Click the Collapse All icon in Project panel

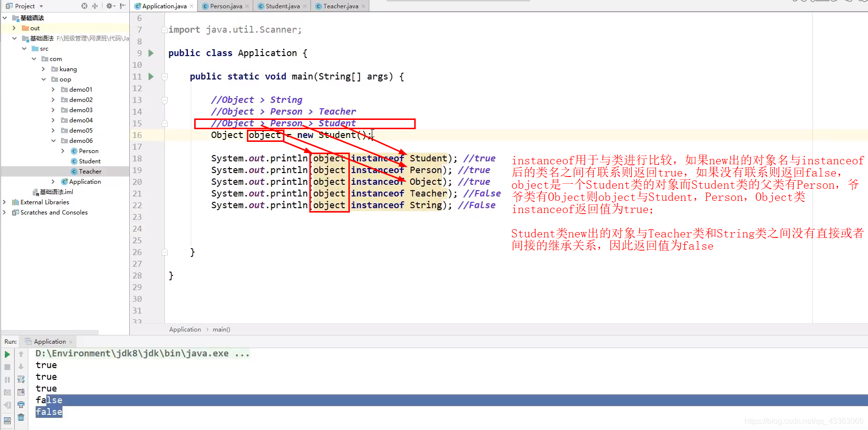tap(95, 6)
